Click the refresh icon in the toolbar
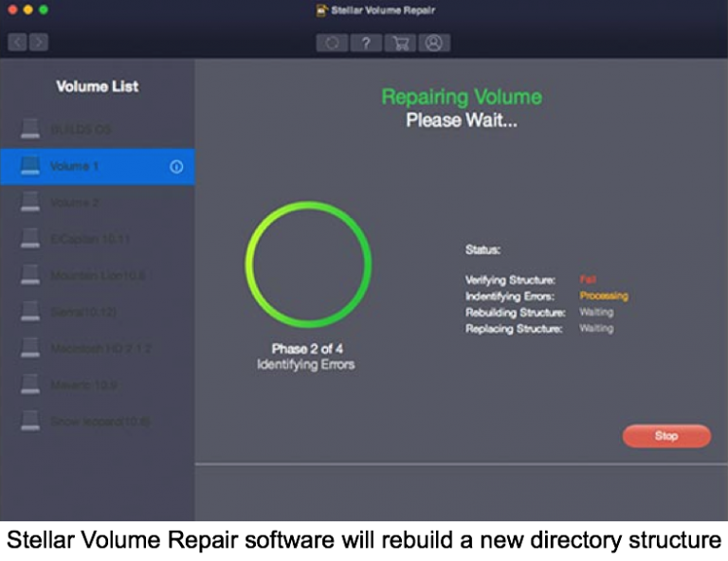 click(332, 43)
